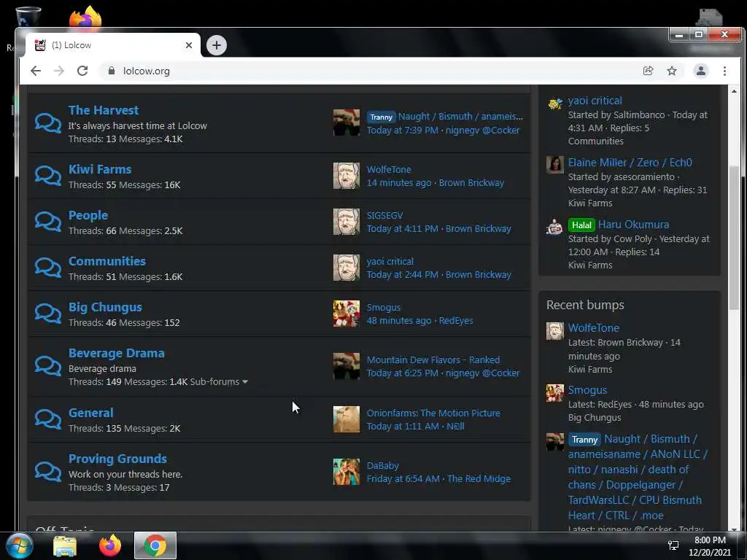Open the Proving Grounds forum
The width and height of the screenshot is (747, 560).
[117, 459]
